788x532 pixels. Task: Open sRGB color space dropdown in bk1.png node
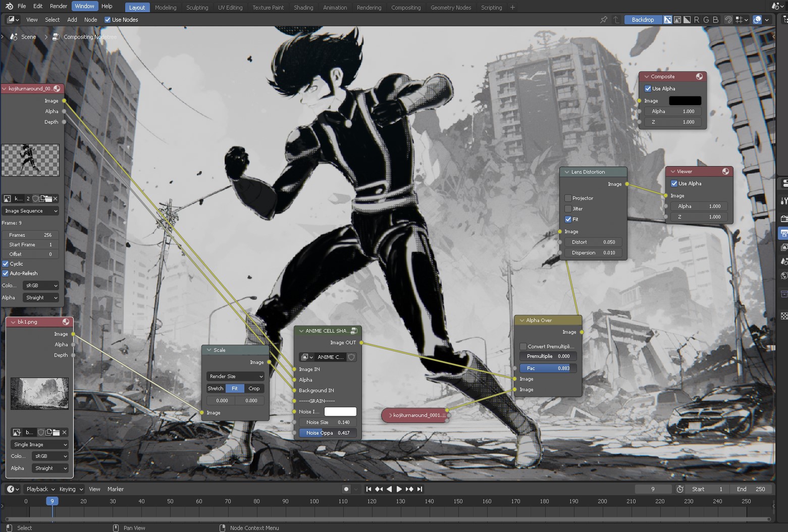coord(50,456)
